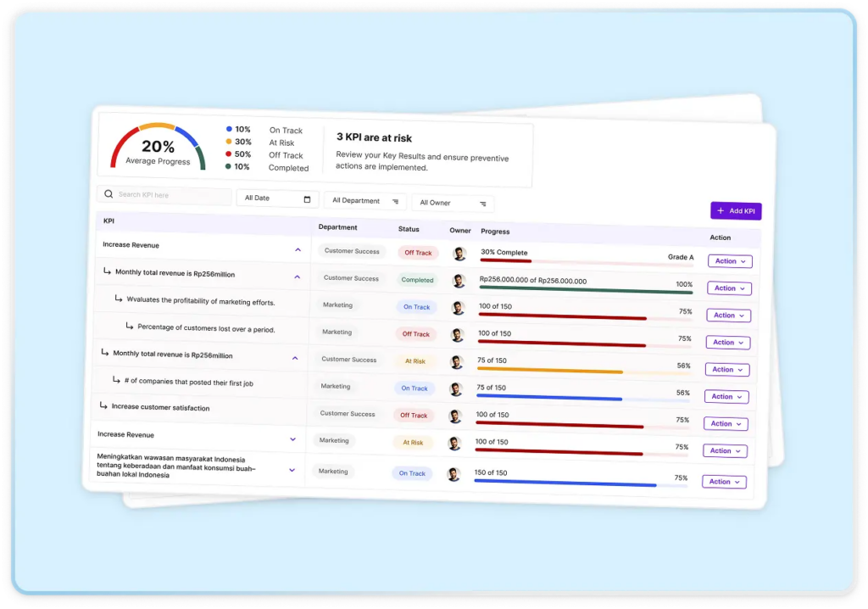Click owner avatar in first Off Track row
Viewport: 868px width, 609px height.
459,254
